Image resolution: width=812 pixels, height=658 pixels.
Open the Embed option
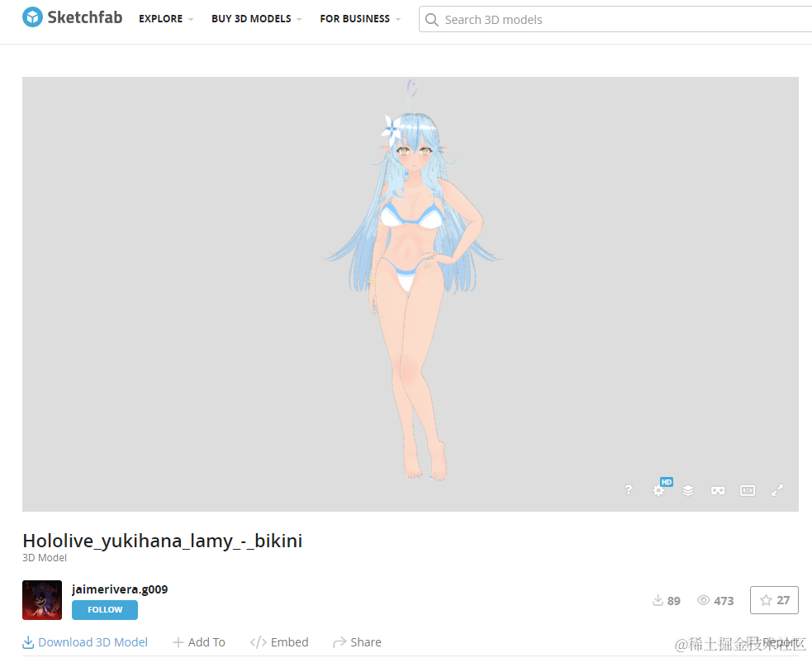279,642
